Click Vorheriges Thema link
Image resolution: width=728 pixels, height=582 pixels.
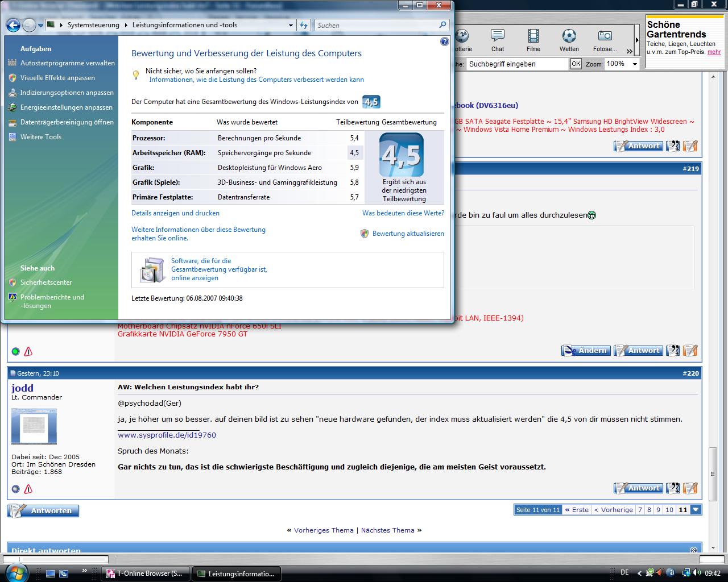324,530
